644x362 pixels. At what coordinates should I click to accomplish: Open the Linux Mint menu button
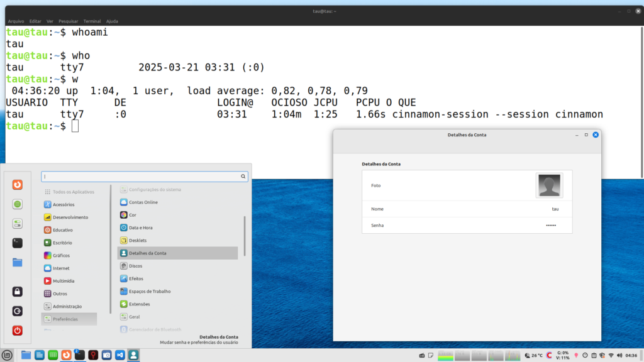pyautogui.click(x=8, y=355)
